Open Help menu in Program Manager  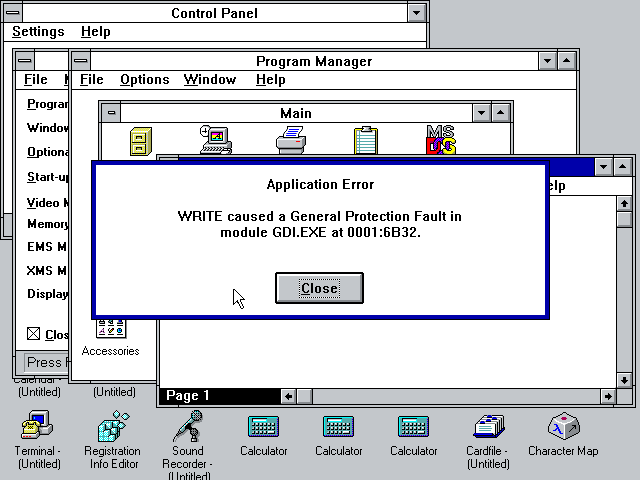click(271, 79)
